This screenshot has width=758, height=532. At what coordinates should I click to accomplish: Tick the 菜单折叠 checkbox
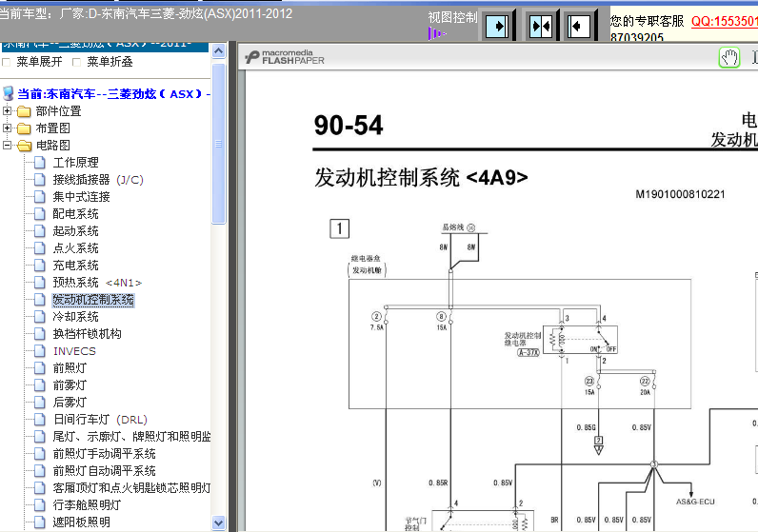(76, 62)
